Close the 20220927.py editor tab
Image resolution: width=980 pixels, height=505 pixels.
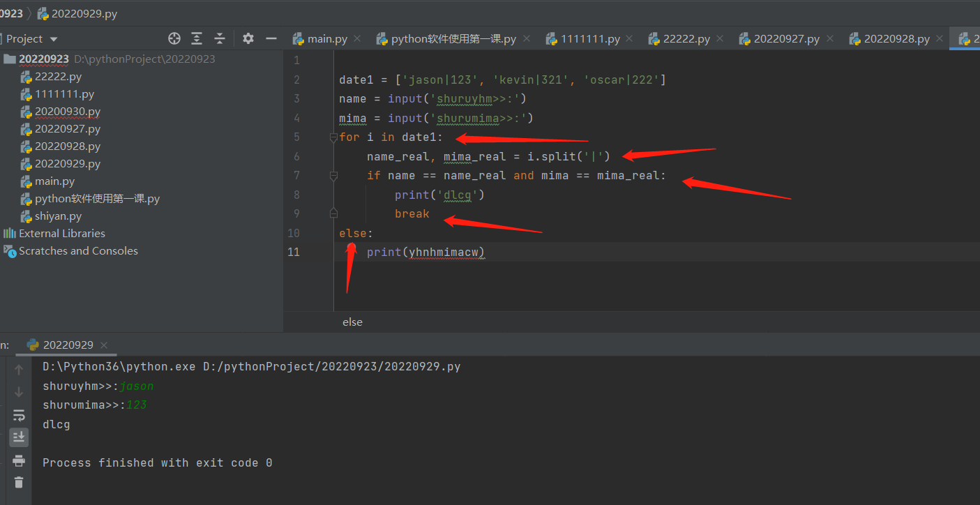tap(829, 39)
